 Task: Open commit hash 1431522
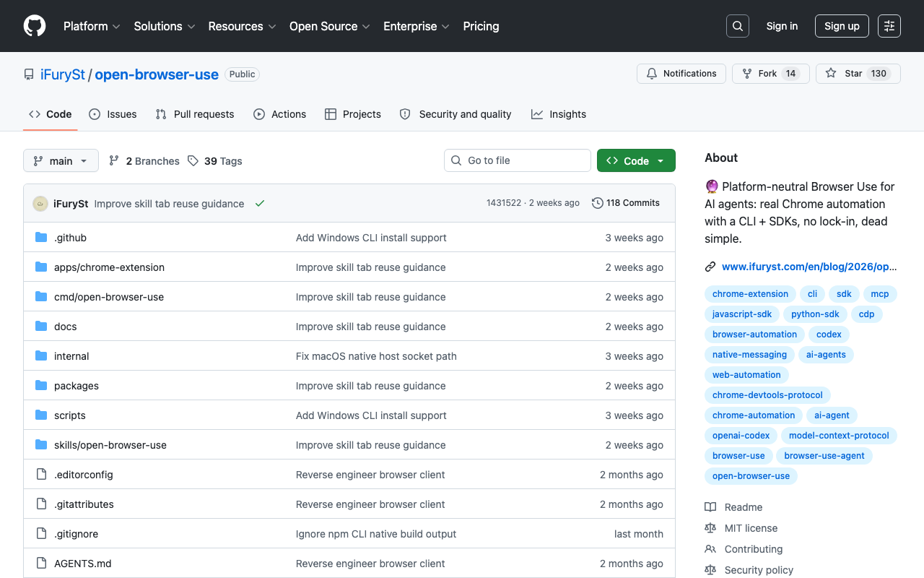(504, 203)
